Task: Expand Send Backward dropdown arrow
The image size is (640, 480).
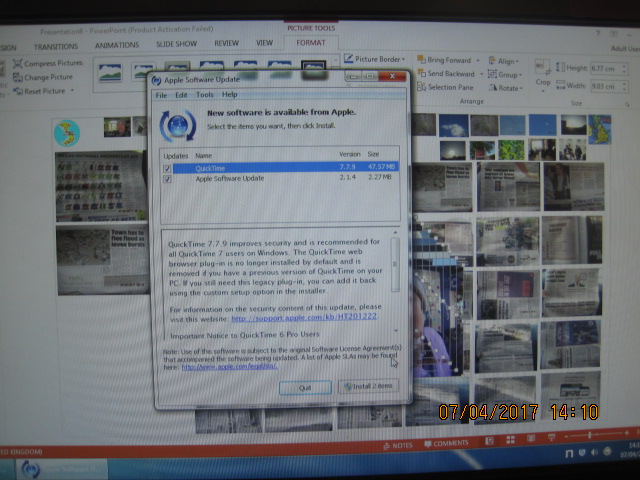Action: pyautogui.click(x=481, y=74)
